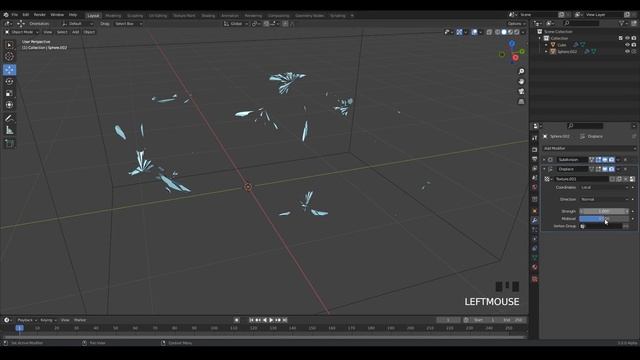
Task: Open the Coordinates Local dropdown
Action: 604,187
